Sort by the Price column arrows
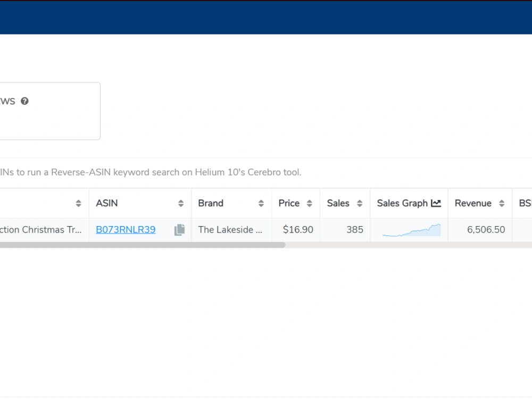Screen dimensions: 532x399 tap(310, 203)
